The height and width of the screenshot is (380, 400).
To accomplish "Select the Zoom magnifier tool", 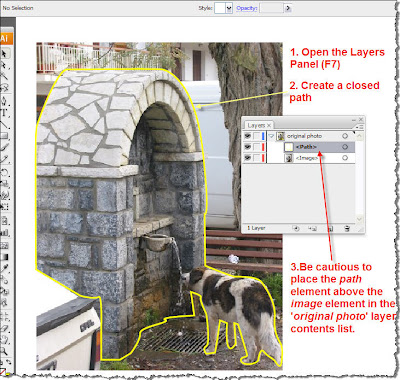I will pyautogui.click(x=4, y=351).
